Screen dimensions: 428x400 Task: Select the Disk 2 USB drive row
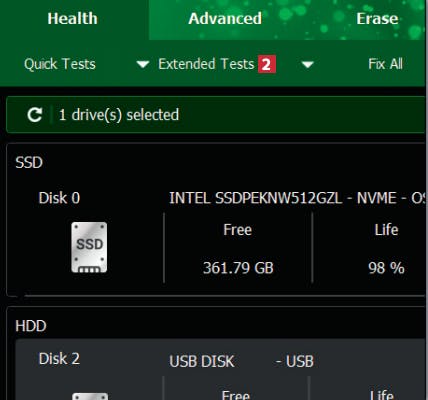tap(220, 370)
